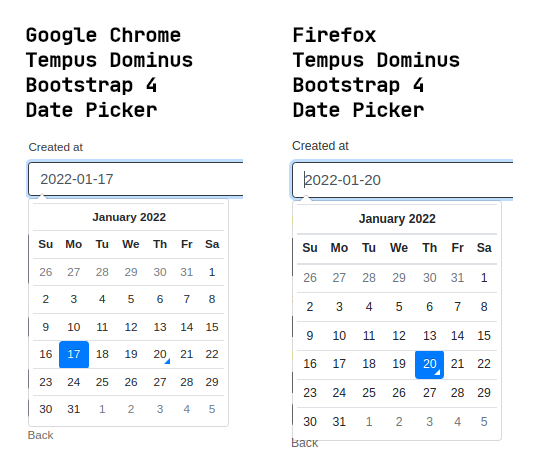Select day 14 in Firefox calendar

[x=457, y=336]
